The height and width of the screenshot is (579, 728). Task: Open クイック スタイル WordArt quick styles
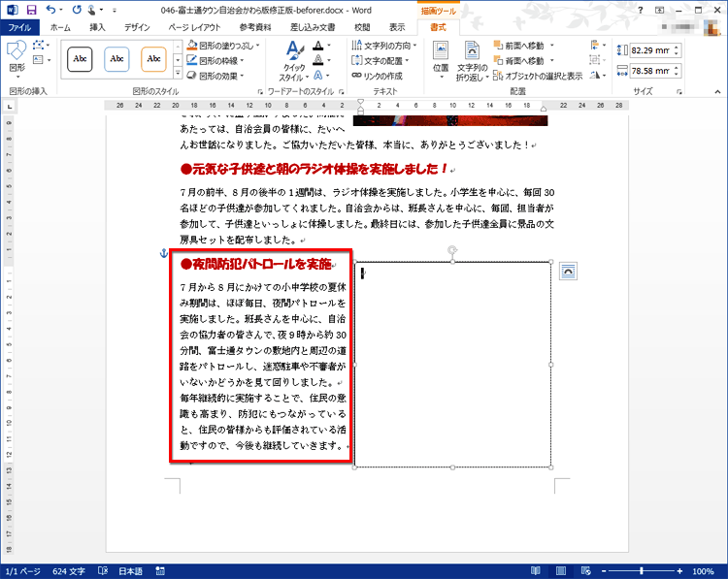click(x=293, y=62)
